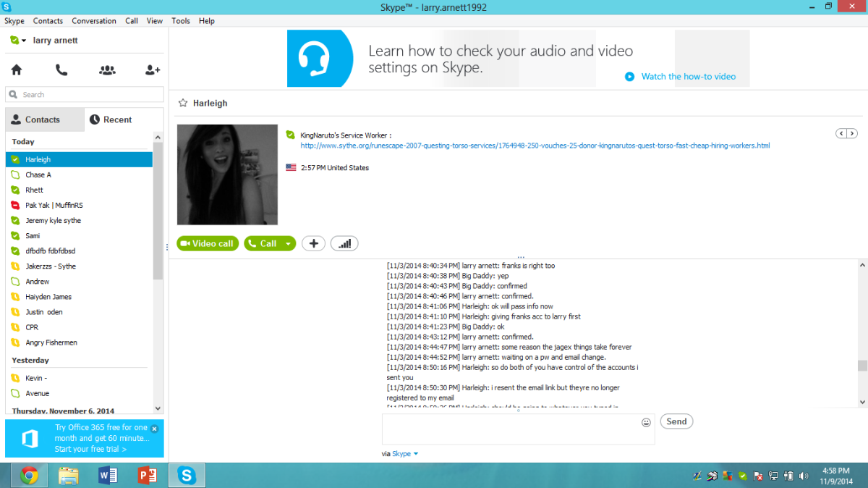Open the Contacts menu
Screen dimensions: 868x488
[48, 21]
